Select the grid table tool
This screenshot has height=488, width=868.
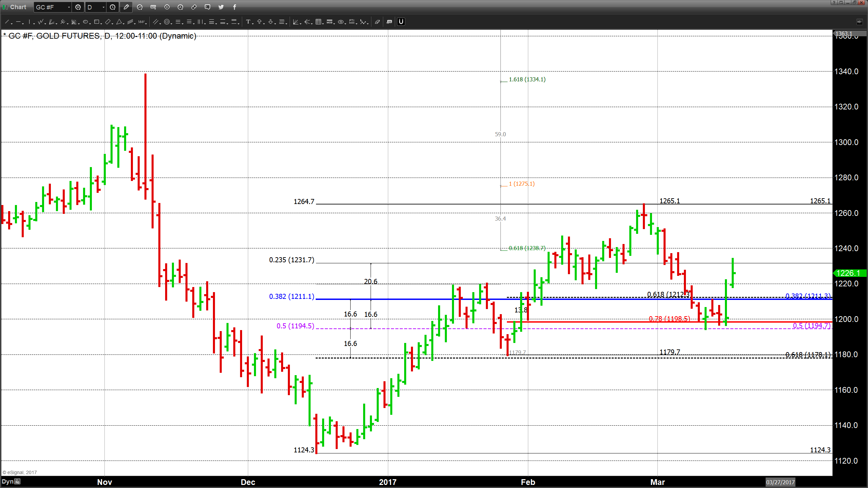pos(318,22)
